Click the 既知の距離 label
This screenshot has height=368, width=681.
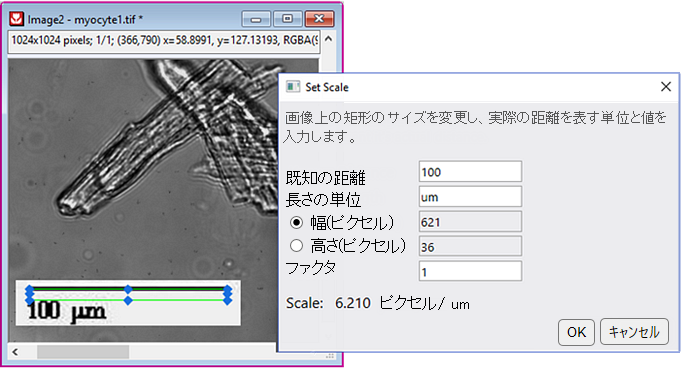click(x=325, y=178)
